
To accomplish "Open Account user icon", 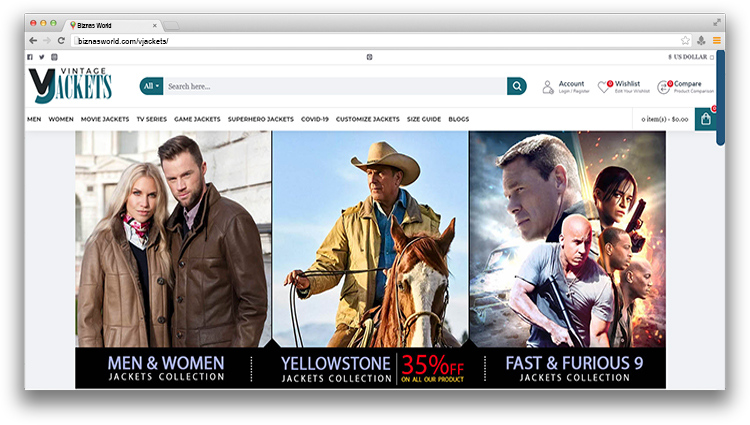I will (548, 87).
